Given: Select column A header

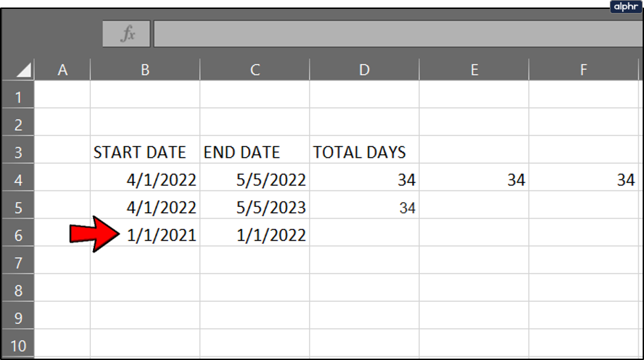Looking at the screenshot, I should [62, 70].
